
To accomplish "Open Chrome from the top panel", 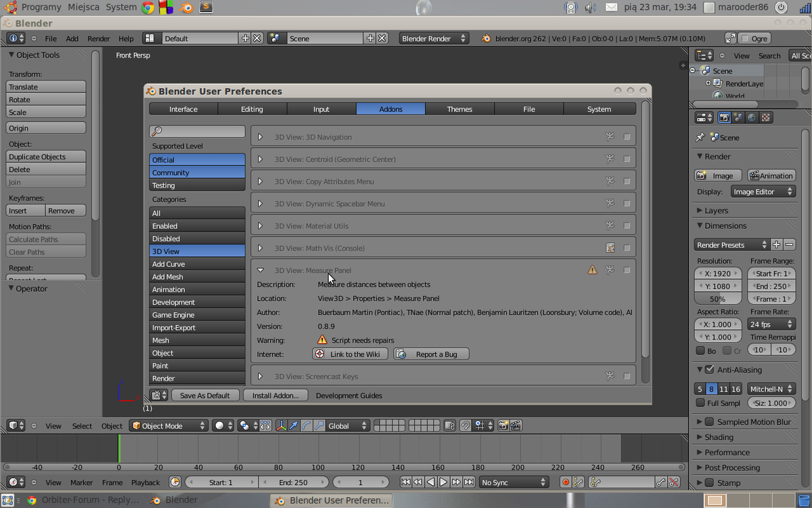I will pyautogui.click(x=148, y=7).
